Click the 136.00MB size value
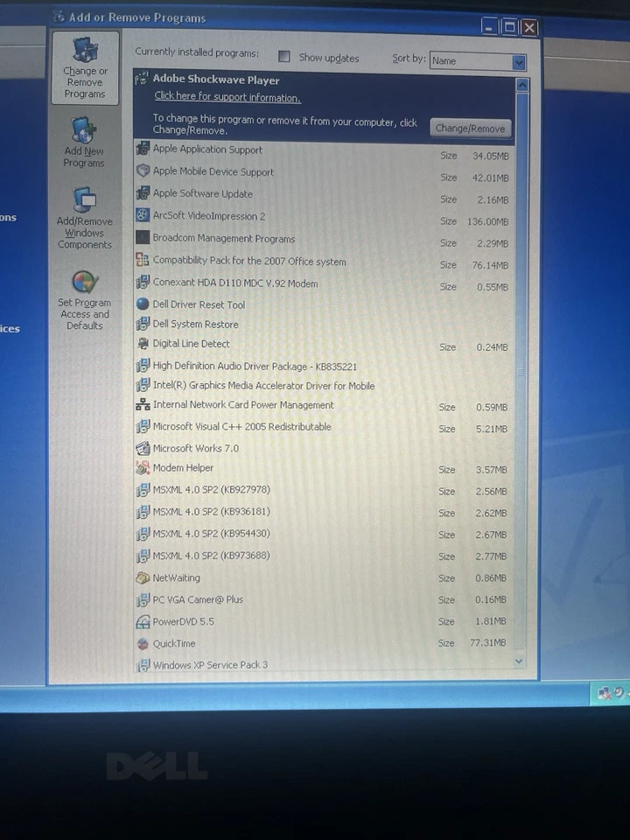 tap(487, 221)
